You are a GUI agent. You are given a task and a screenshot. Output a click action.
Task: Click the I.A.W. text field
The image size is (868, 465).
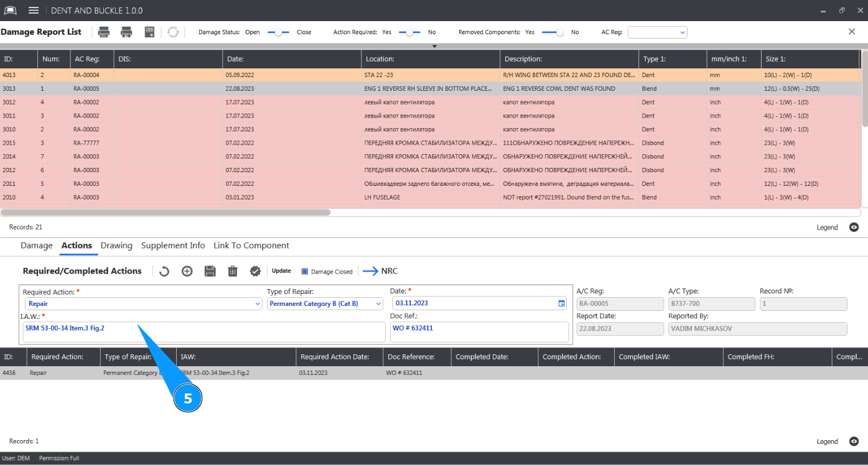(249, 332)
